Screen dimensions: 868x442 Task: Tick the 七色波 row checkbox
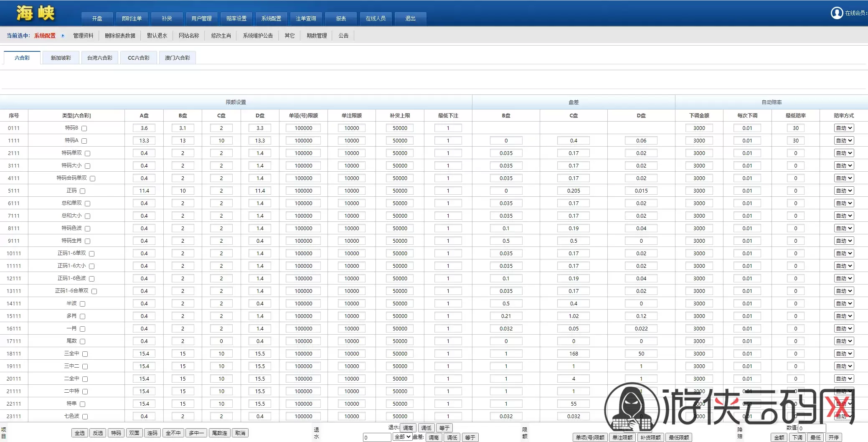point(85,417)
